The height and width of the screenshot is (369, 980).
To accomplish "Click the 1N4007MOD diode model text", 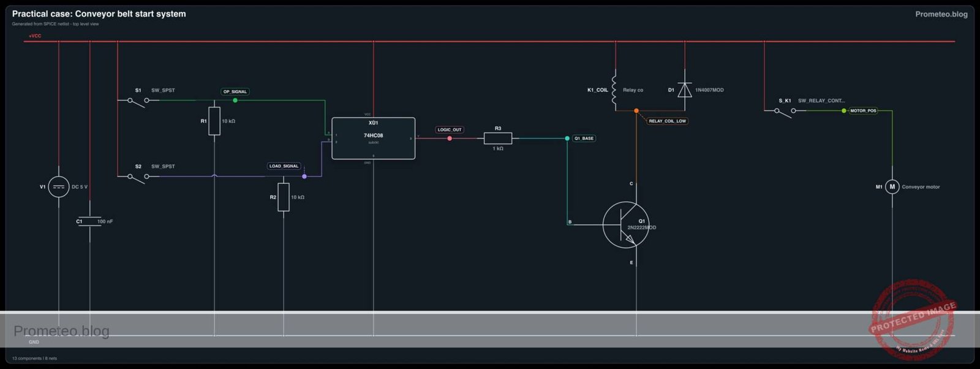I will (709, 90).
